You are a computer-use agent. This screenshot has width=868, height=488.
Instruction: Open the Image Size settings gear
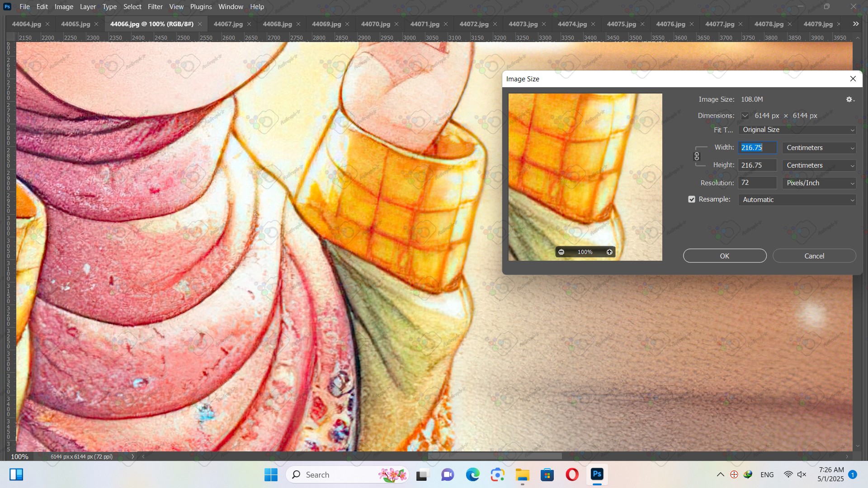(850, 99)
